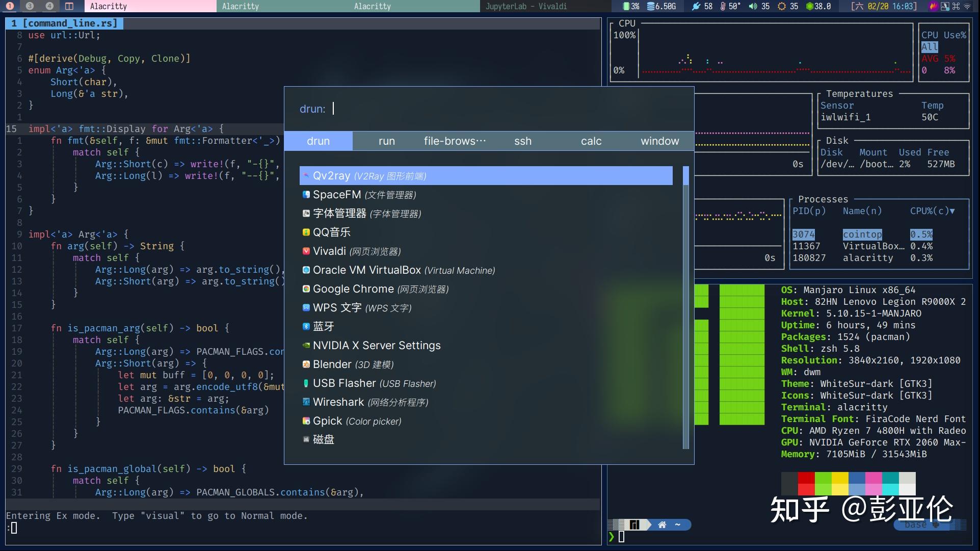Open the Gpick color picker
The width and height of the screenshot is (980, 551).
(328, 421)
